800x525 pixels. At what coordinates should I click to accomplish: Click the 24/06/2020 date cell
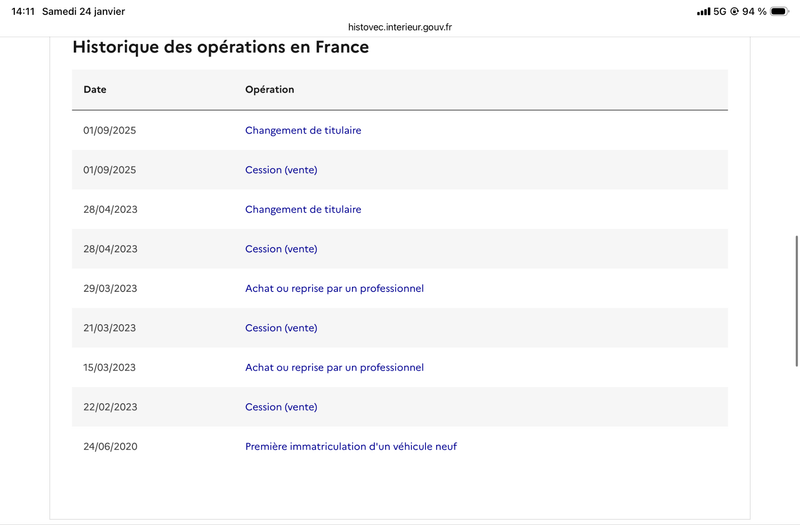tap(110, 446)
